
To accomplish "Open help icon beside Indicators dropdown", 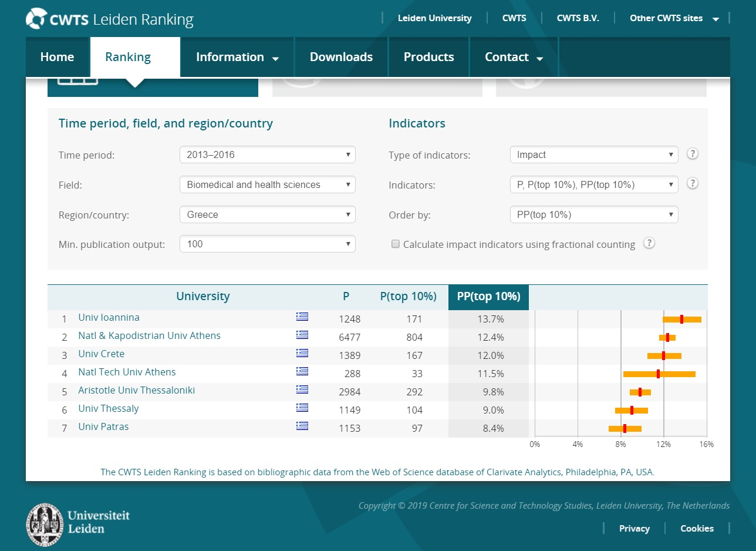I will (x=693, y=183).
